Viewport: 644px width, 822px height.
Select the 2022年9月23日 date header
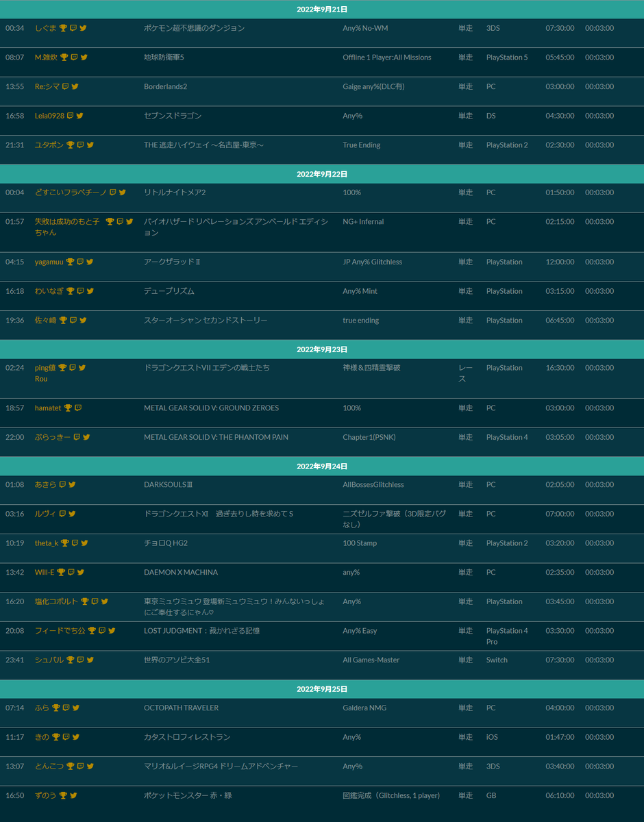tap(322, 349)
